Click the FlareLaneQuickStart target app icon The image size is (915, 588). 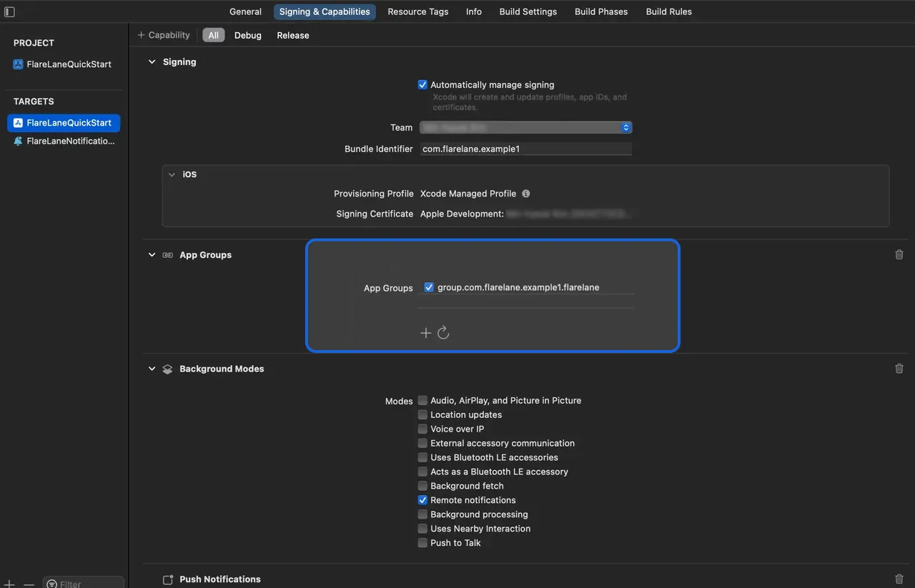18,123
